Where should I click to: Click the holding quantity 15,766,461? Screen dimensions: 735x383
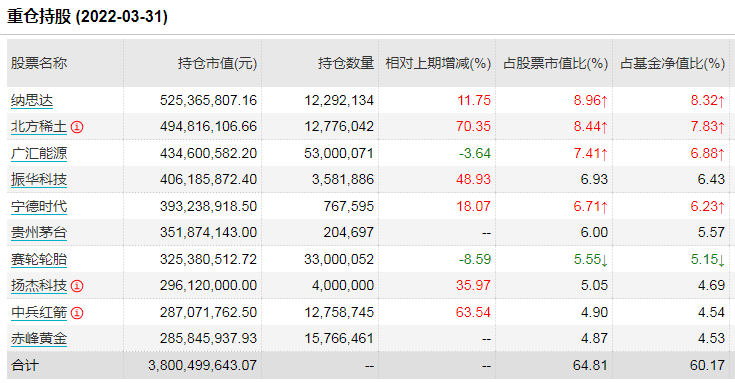tap(339, 338)
